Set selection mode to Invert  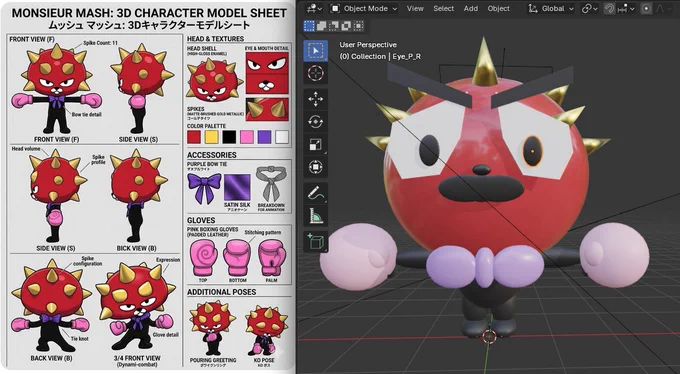pos(346,26)
